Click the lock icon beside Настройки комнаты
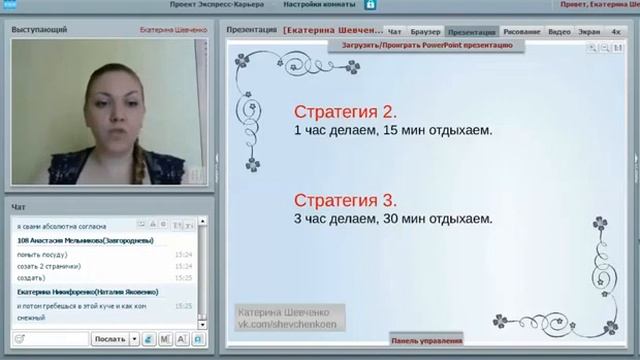Viewport: 640px width, 360px height. (370, 4)
